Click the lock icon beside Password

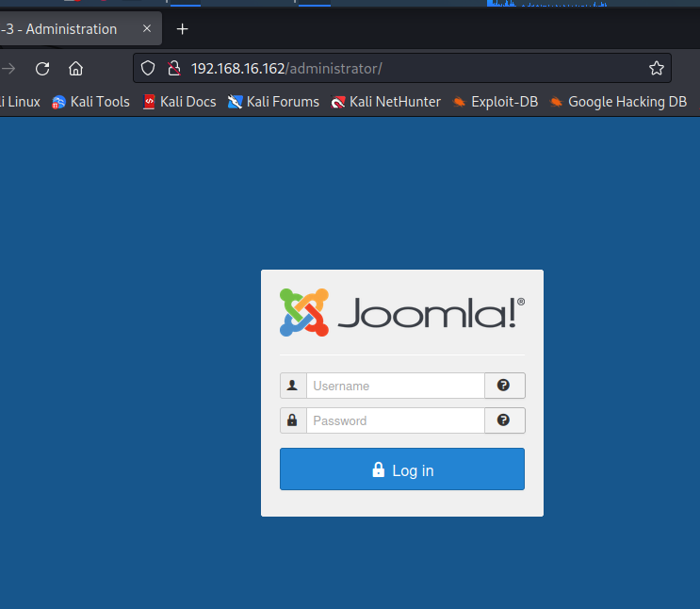293,420
